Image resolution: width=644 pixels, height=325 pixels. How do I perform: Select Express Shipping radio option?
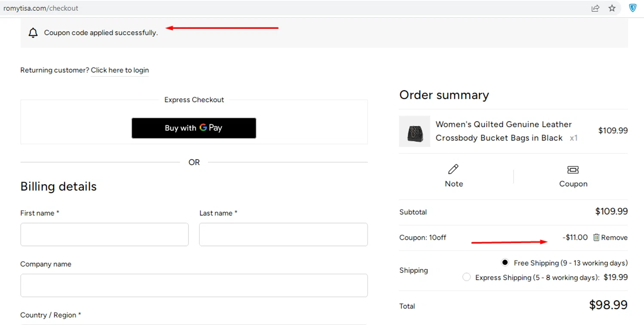[x=466, y=277]
